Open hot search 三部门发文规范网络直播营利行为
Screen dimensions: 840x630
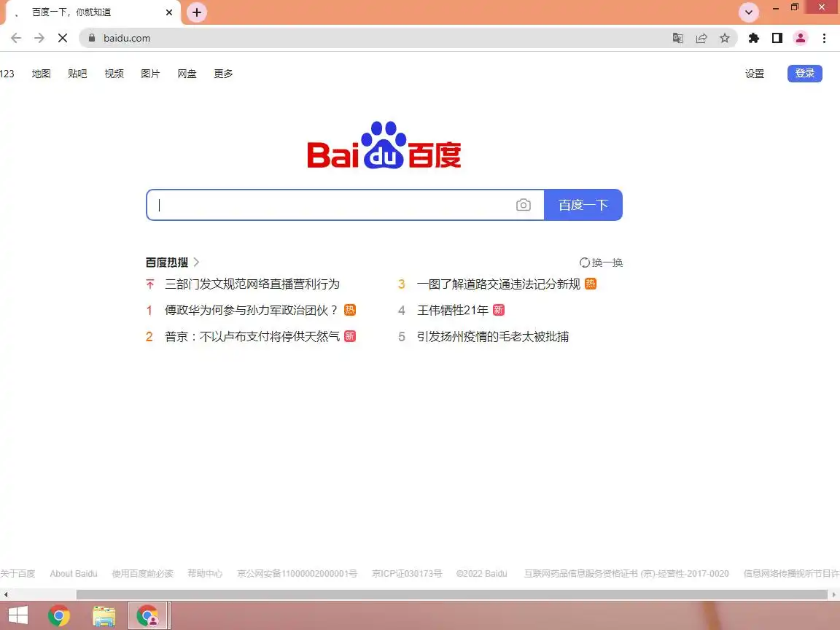pos(252,284)
